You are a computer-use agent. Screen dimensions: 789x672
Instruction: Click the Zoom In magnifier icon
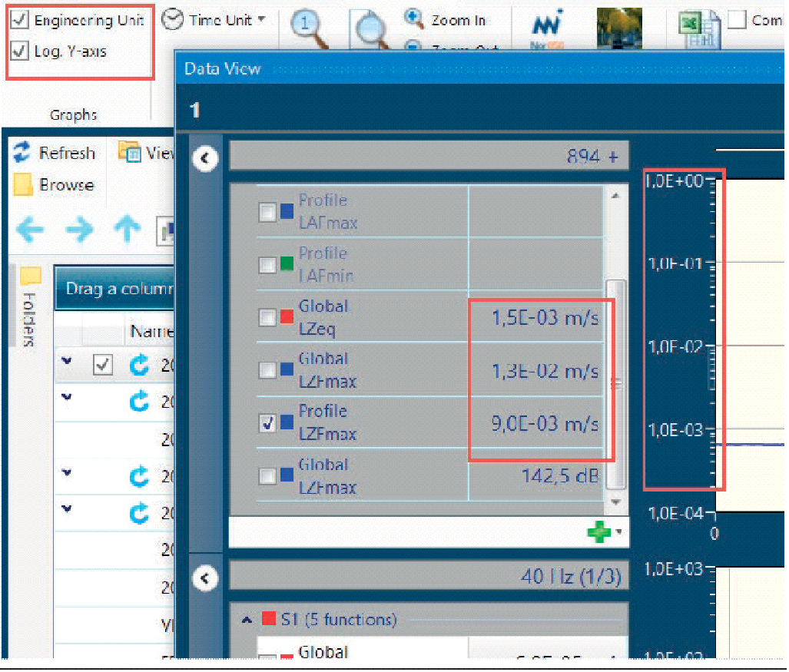point(415,17)
